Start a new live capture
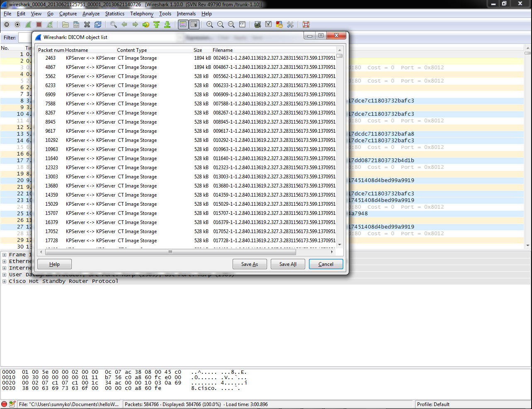Screen dimensions: 532x409 28,25
